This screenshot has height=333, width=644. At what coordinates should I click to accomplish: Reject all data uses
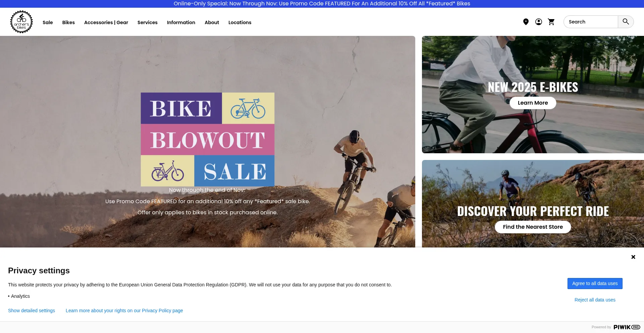595,300
